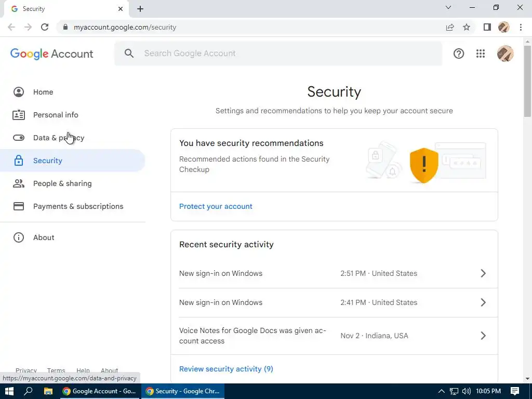532x399 pixels.
Task: Open Windows taskbar search
Action: click(x=28, y=391)
